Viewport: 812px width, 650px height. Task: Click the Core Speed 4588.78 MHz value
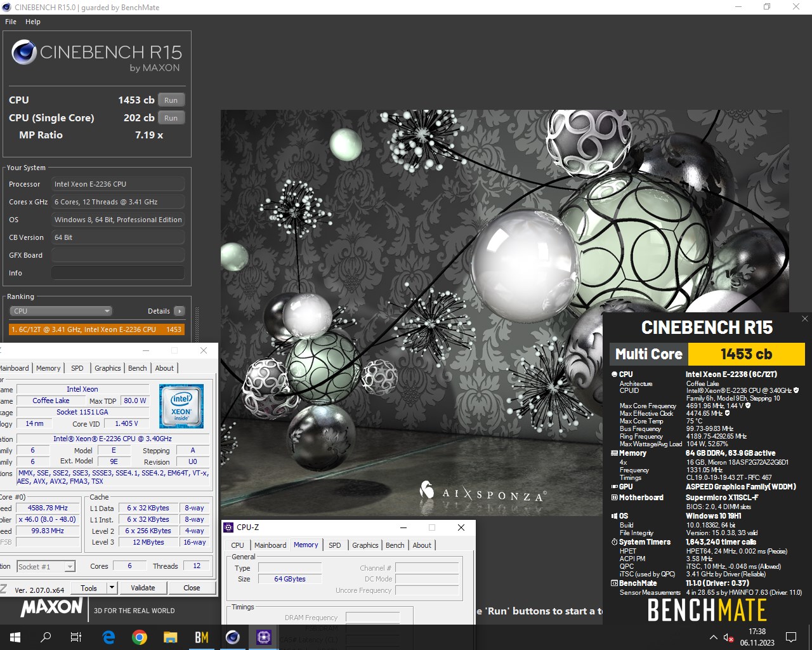coord(48,508)
